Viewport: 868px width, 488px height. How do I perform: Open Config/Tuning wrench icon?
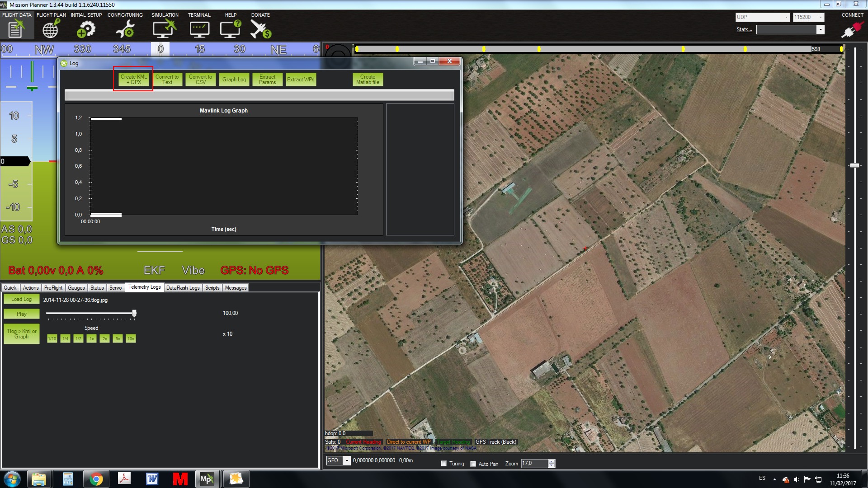point(125,29)
